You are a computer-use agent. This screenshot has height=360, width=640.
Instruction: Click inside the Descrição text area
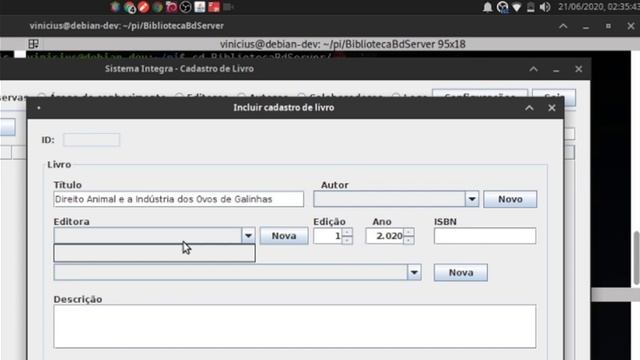pyautogui.click(x=295, y=326)
